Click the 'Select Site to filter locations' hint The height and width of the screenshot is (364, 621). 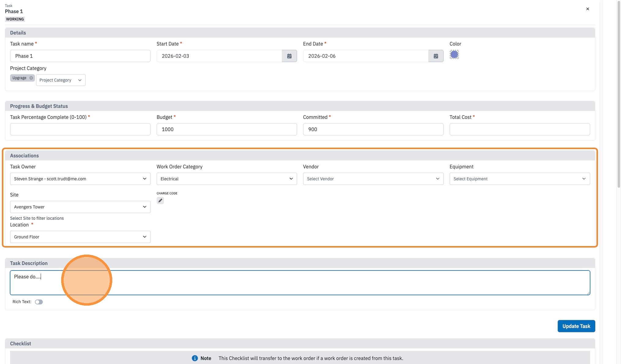(x=37, y=218)
